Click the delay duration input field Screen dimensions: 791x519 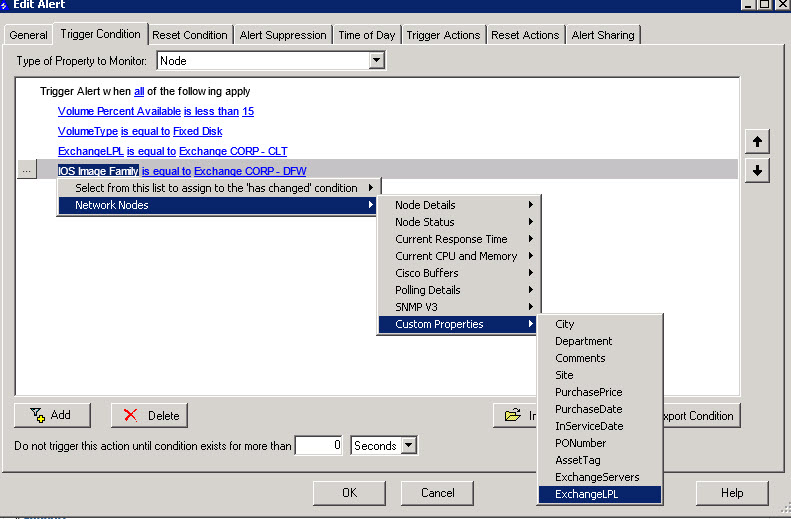pyautogui.click(x=319, y=445)
